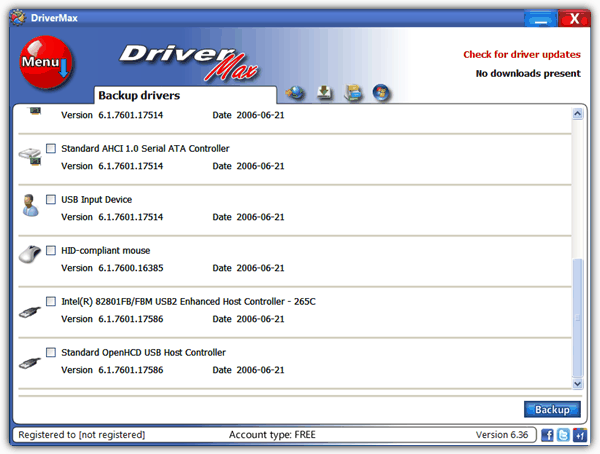Select the USB Input Device label
This screenshot has height=454, width=600.
coord(96,199)
